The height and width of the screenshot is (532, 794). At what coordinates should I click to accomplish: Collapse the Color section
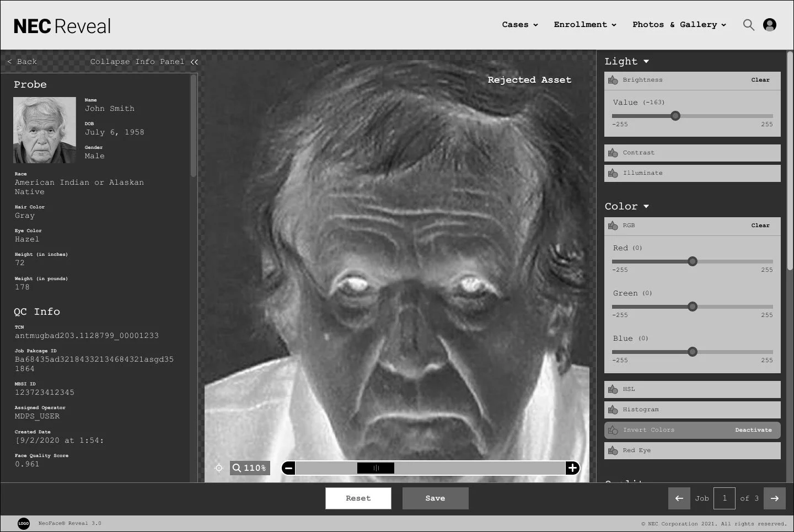click(646, 206)
